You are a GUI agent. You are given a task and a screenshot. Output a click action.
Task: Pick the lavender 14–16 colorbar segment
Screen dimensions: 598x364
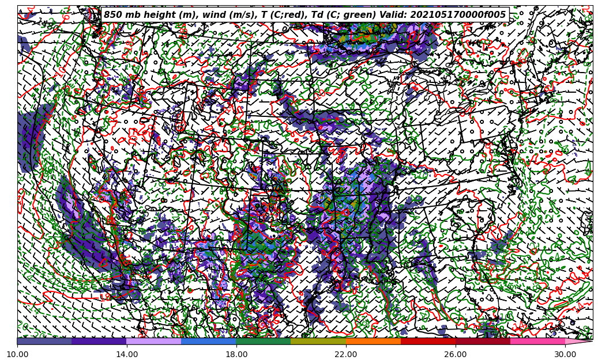pyautogui.click(x=154, y=341)
